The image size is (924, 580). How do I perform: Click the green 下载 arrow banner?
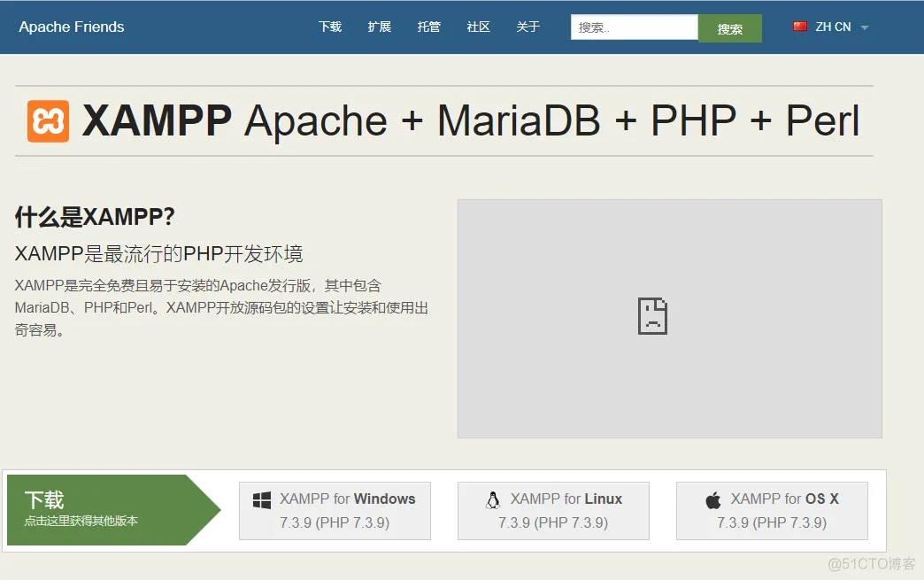point(113,510)
